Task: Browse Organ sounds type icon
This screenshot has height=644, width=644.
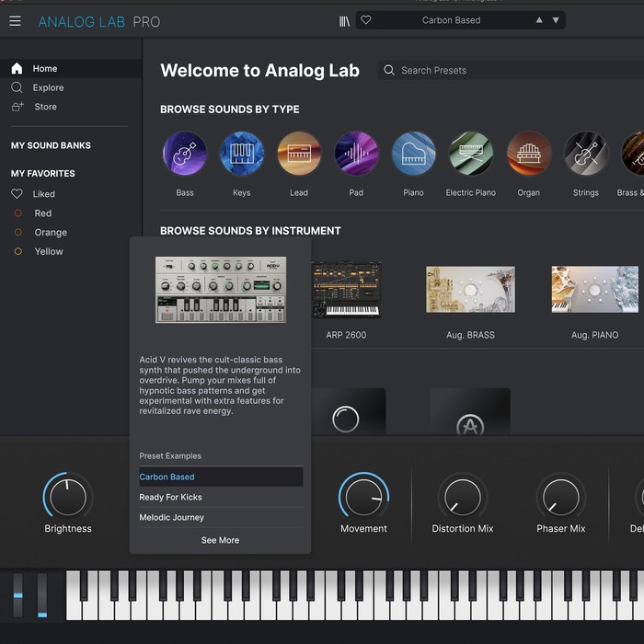Action: [x=529, y=154]
